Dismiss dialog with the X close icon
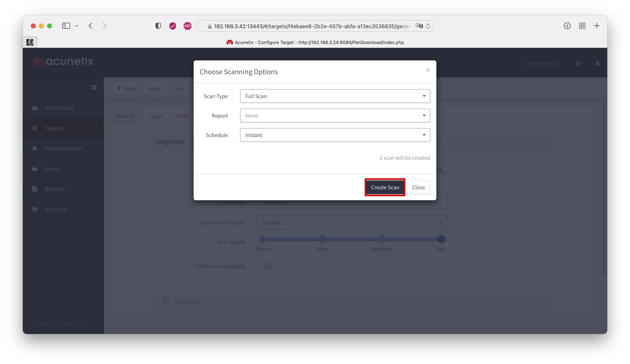Viewport: 630px width, 364px height. click(x=428, y=70)
